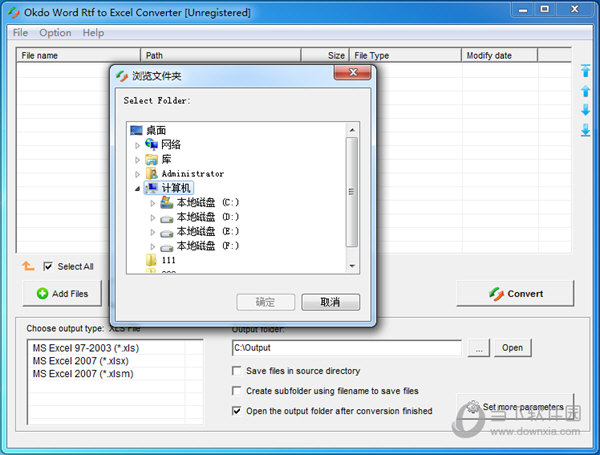
Task: Open the Help menu
Action: (93, 33)
